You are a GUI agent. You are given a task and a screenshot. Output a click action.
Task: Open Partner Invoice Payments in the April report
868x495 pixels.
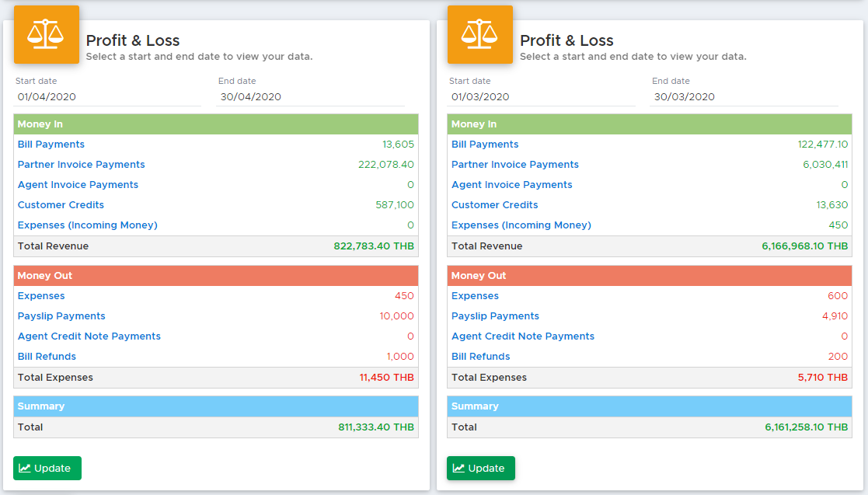[x=82, y=165]
